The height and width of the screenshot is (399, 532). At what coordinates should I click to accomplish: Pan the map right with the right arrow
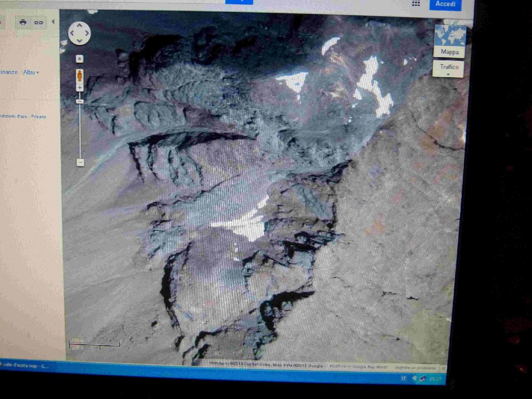pos(87,33)
